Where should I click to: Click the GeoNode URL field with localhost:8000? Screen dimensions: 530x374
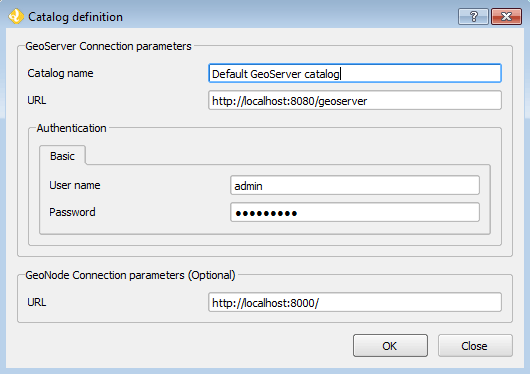355,302
